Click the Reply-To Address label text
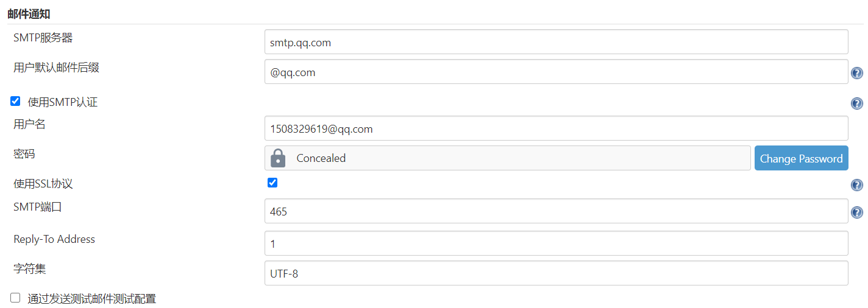The image size is (868, 308). click(x=54, y=239)
